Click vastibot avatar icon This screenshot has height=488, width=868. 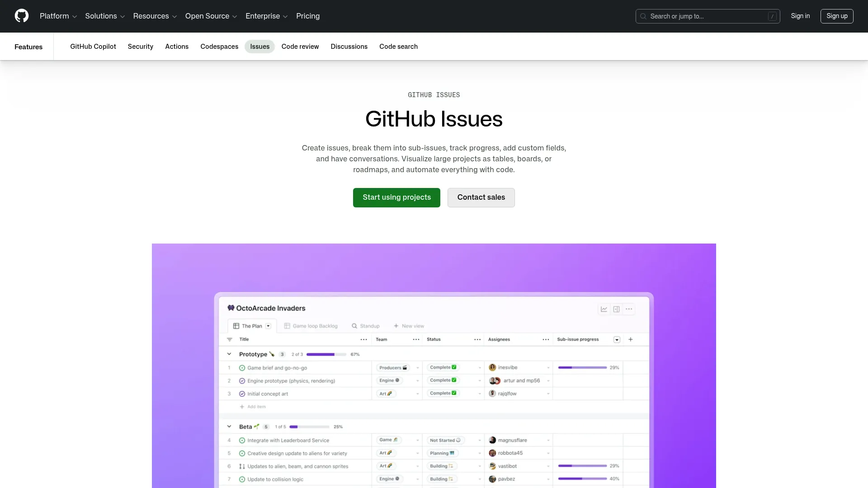coord(493,466)
